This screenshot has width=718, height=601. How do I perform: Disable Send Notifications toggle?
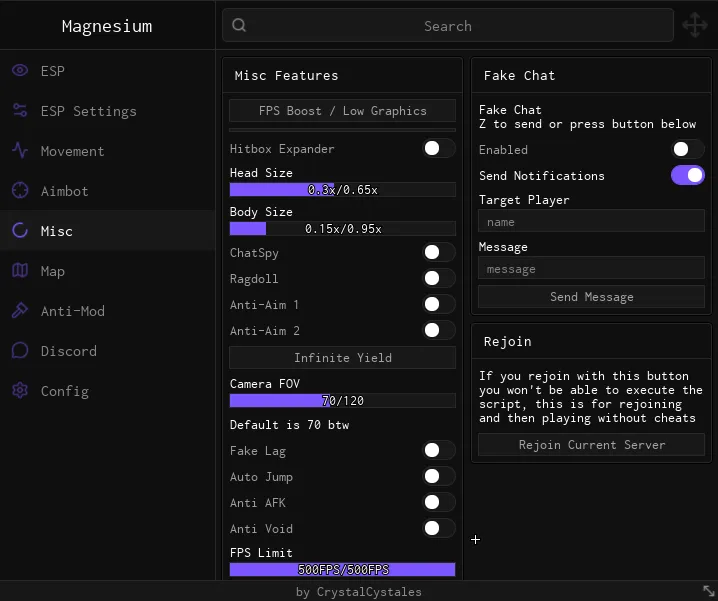click(x=688, y=175)
